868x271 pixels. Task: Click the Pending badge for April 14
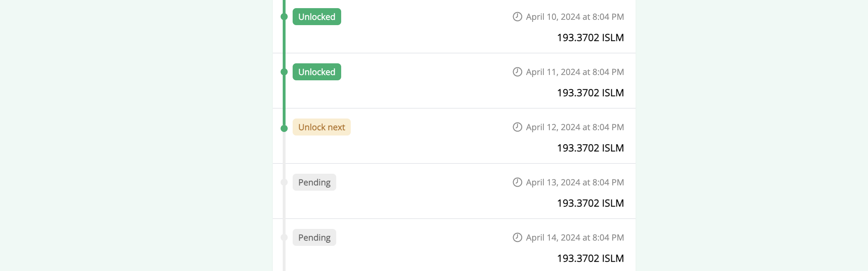click(314, 237)
